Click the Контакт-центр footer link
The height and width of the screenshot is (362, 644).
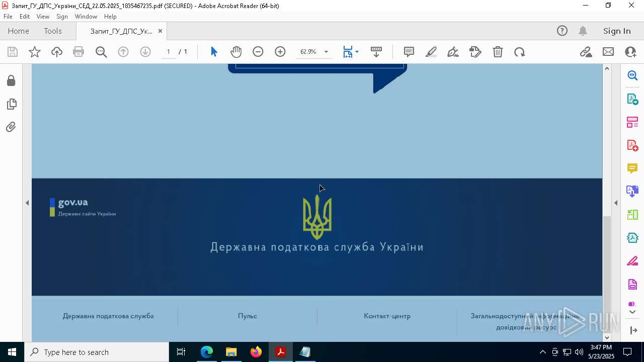(387, 316)
